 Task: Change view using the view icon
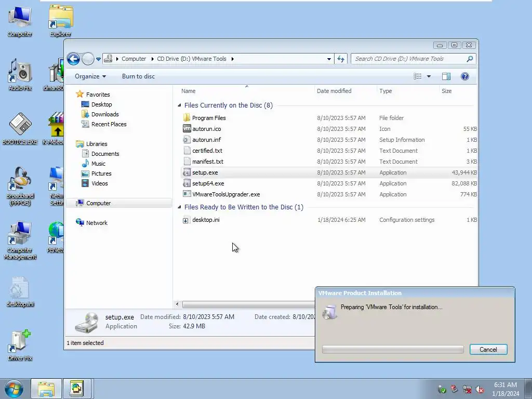click(x=417, y=76)
